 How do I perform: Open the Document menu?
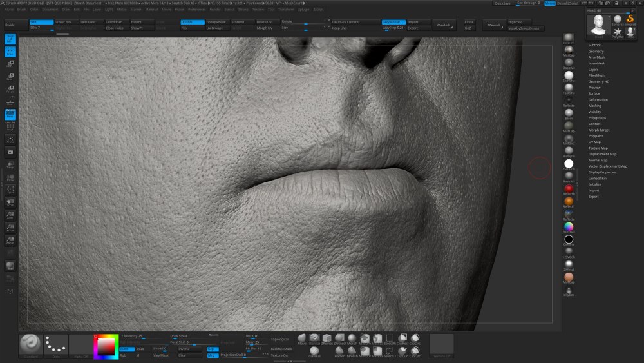50,10
